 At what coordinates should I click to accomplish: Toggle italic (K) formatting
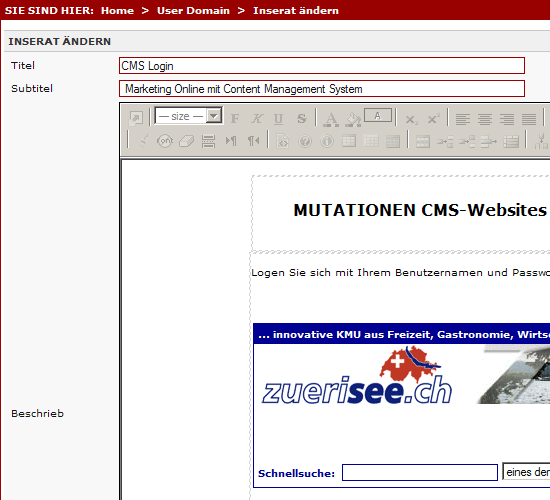(257, 119)
